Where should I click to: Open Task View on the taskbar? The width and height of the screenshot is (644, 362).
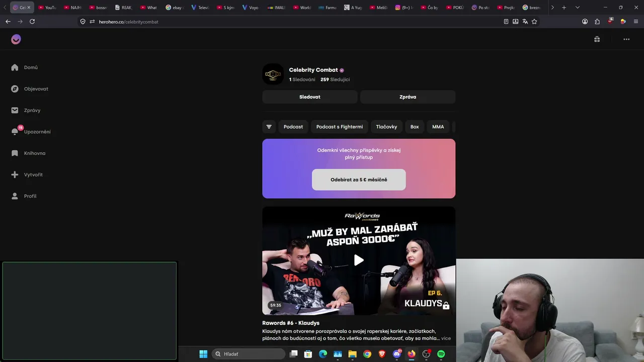[294, 354]
